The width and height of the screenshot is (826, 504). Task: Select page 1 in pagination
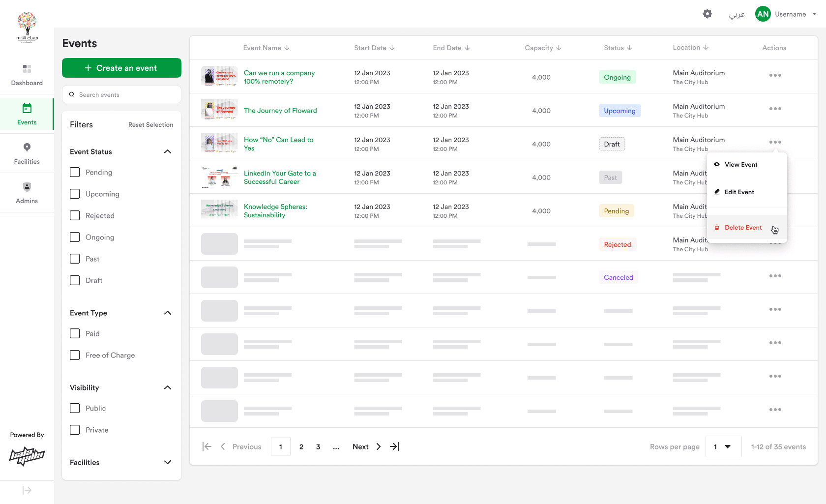coord(281,446)
